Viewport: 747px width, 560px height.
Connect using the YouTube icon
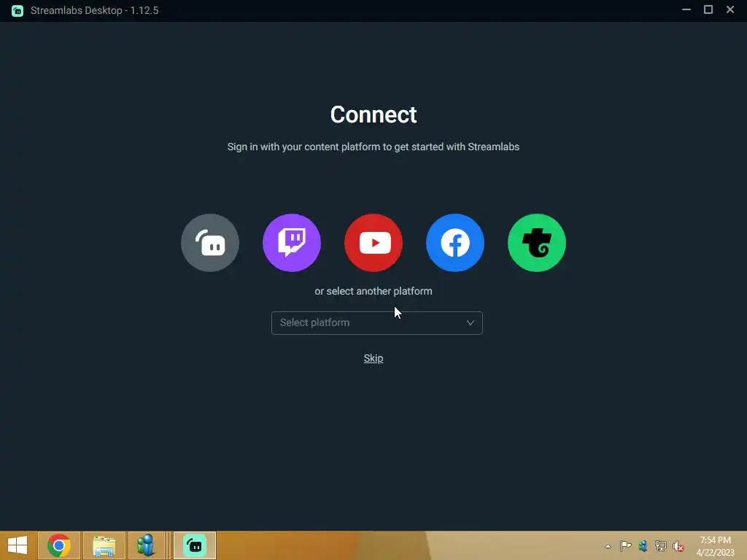(x=373, y=243)
